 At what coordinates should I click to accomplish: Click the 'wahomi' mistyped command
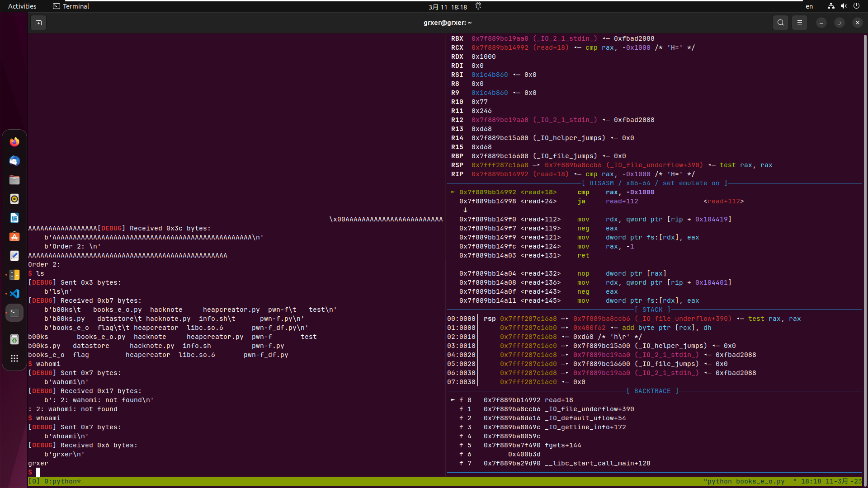pyautogui.click(x=48, y=364)
